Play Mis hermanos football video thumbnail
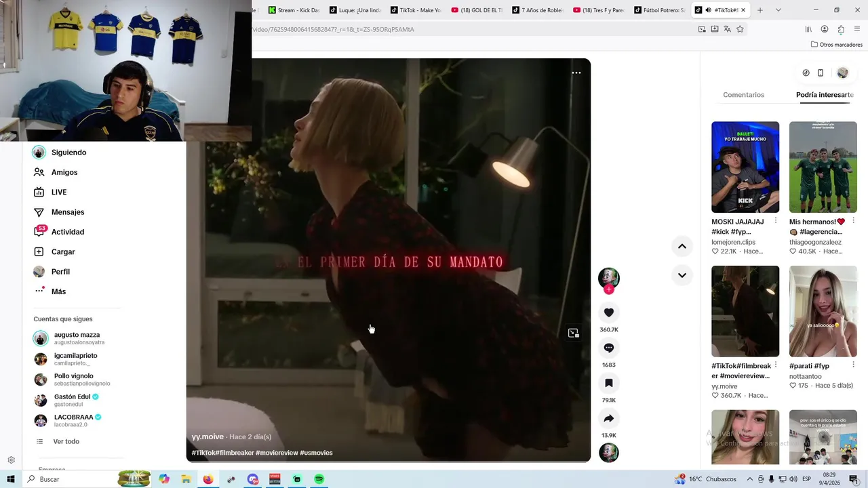Image resolution: width=868 pixels, height=488 pixels. point(823,167)
